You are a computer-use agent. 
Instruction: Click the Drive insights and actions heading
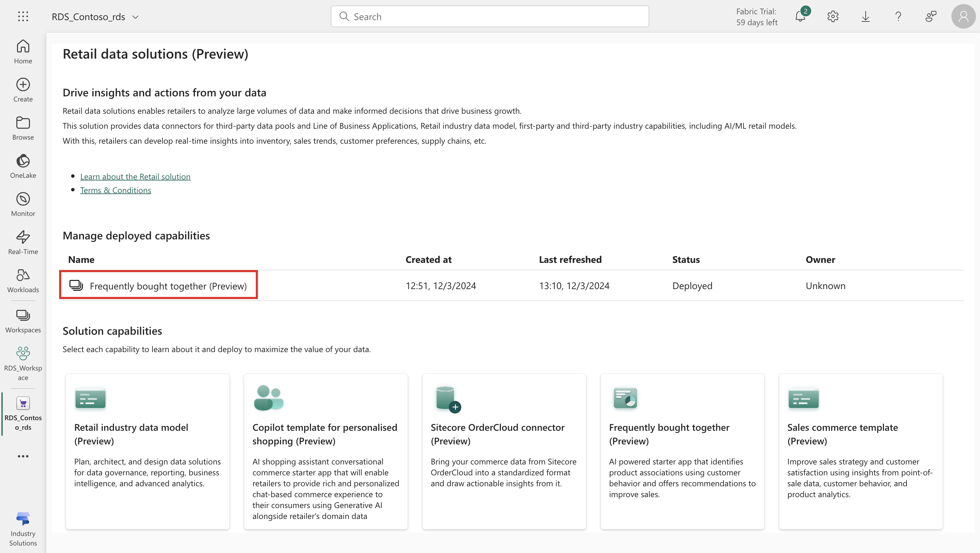(164, 93)
